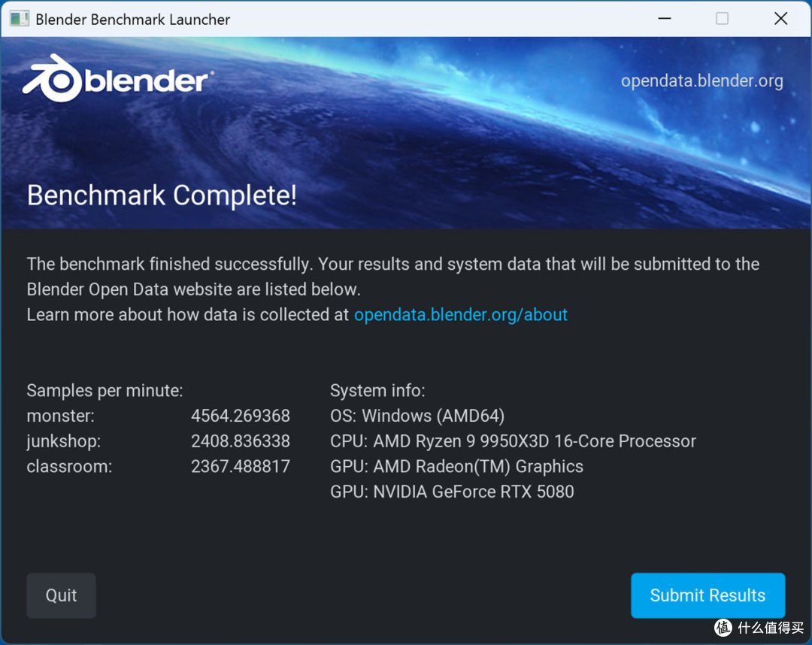Click the "classroom:" label

click(x=69, y=466)
